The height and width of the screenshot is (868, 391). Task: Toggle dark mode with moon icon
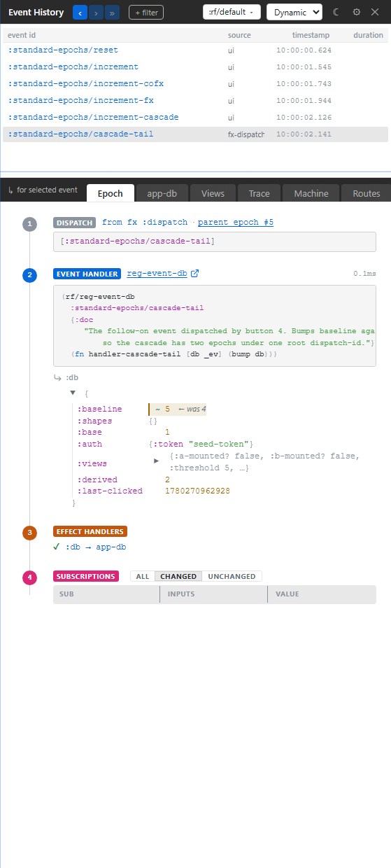(336, 12)
